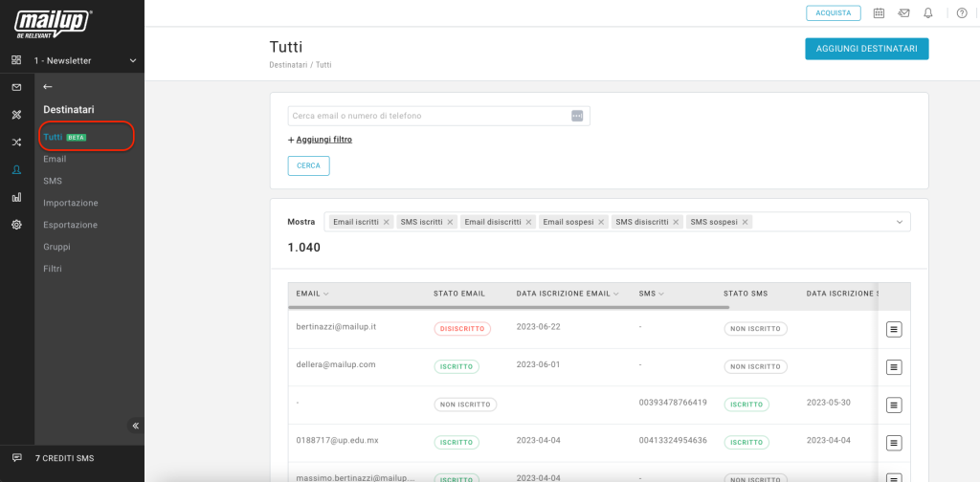Click the sent-mail envelope icon in header
Image resolution: width=980 pixels, height=482 pixels.
903,12
